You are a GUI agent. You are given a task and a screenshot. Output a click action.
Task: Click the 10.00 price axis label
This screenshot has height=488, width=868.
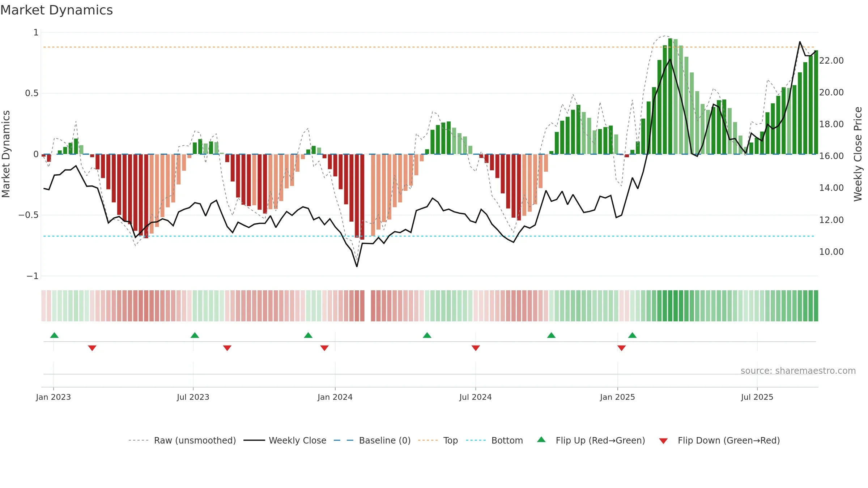pyautogui.click(x=831, y=252)
